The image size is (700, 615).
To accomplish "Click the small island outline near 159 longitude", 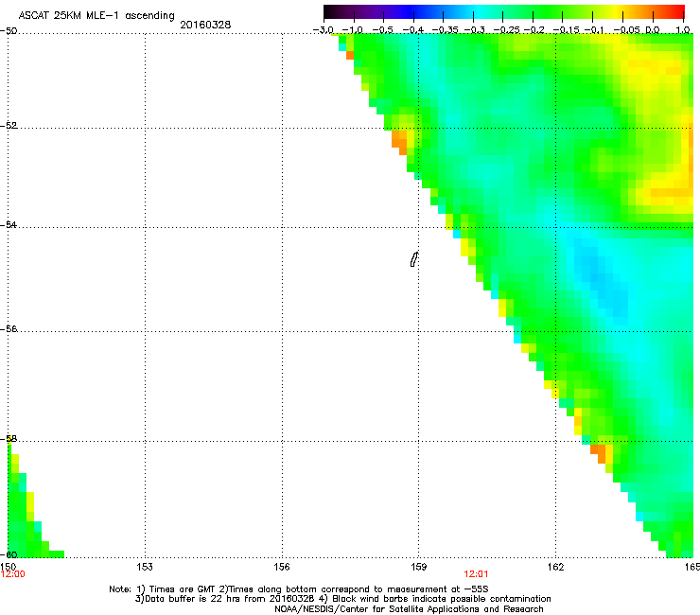I will pos(413,259).
